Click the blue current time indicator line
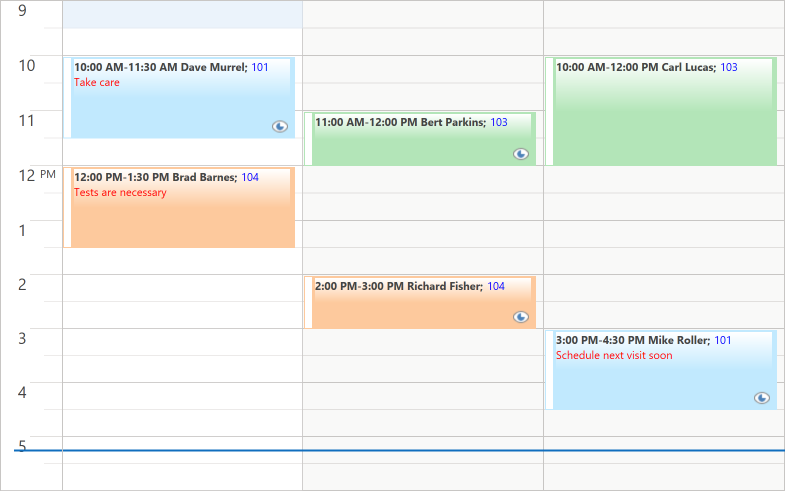Viewport: 785px width, 491px height. coord(400,450)
